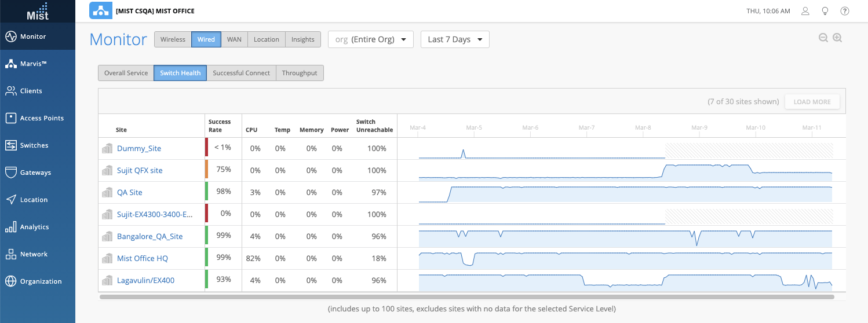Click the Load More button

[x=812, y=102]
